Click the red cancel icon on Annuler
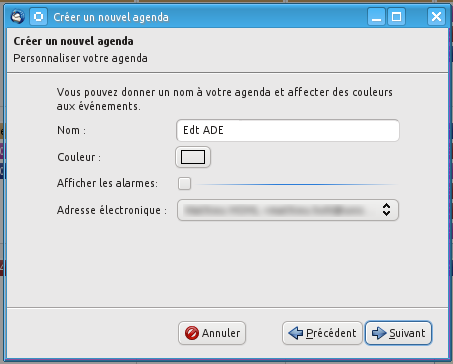 (192, 333)
